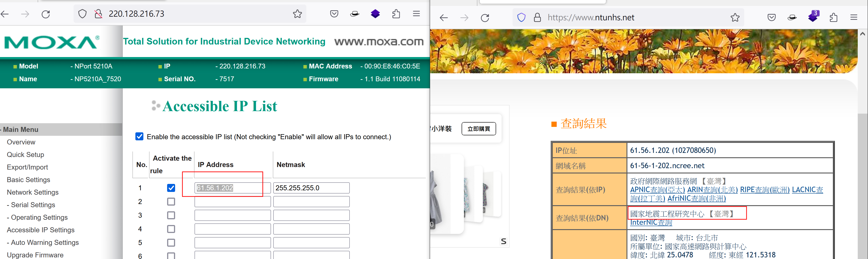868x259 pixels.
Task: Toggle Enable the accessible IP list checkbox
Action: click(139, 136)
